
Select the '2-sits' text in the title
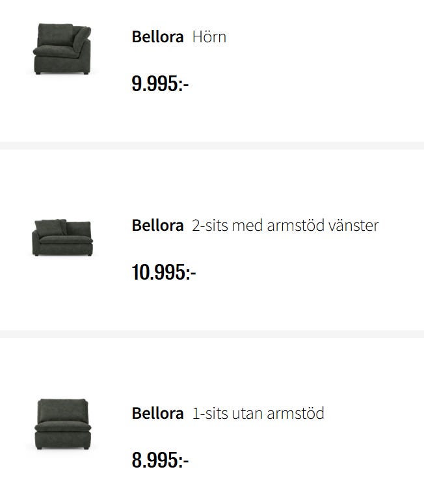point(210,225)
